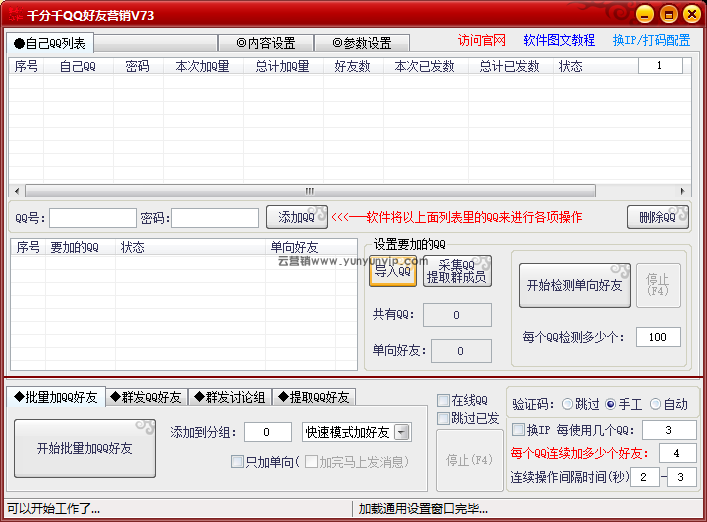Edit the 每使用几个QQ value field
The height and width of the screenshot is (522, 707).
669,430
